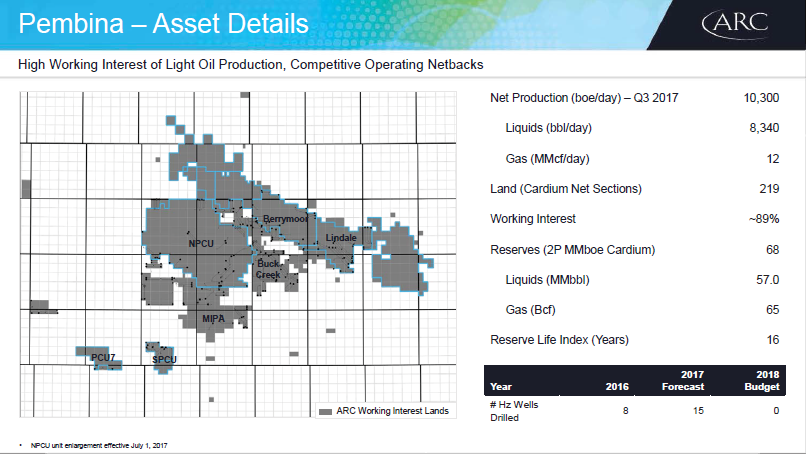Click 'Land (Cardium Net Sections)' label
Viewport: 806px width, 454px height.
coord(566,189)
